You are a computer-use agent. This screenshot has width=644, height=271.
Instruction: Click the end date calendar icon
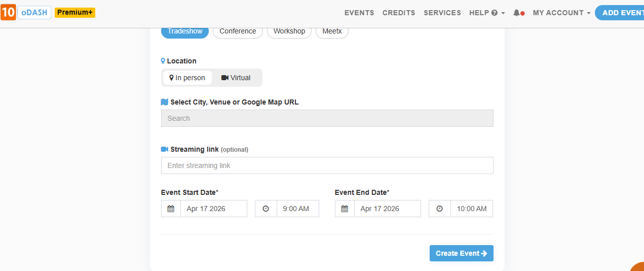[x=345, y=209]
